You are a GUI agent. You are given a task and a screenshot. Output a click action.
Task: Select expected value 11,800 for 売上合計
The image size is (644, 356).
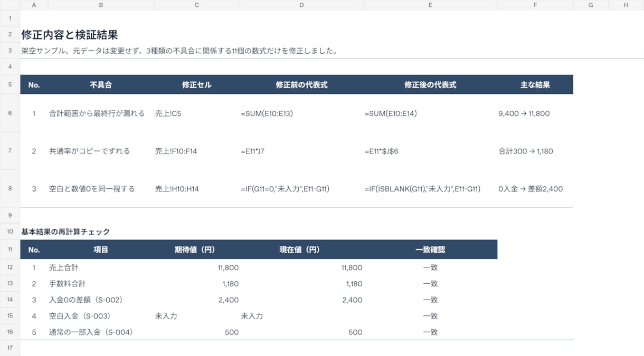(197, 267)
